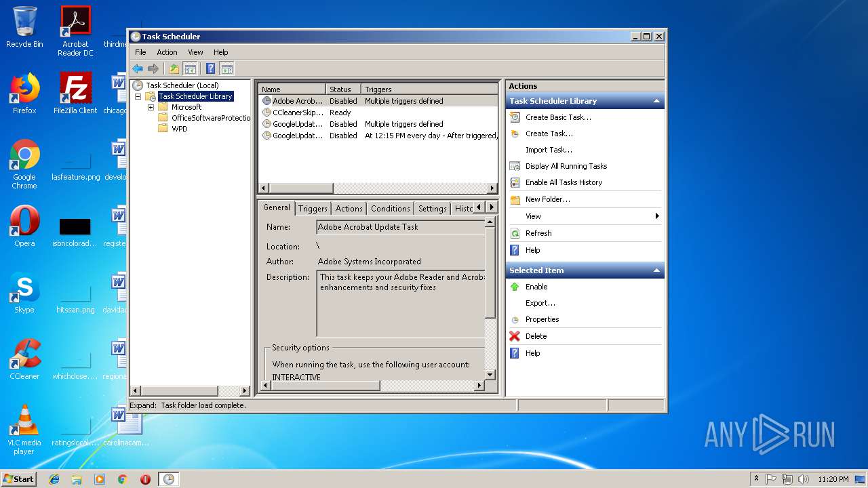Click the Help icon under Selected Item

pyautogui.click(x=515, y=353)
